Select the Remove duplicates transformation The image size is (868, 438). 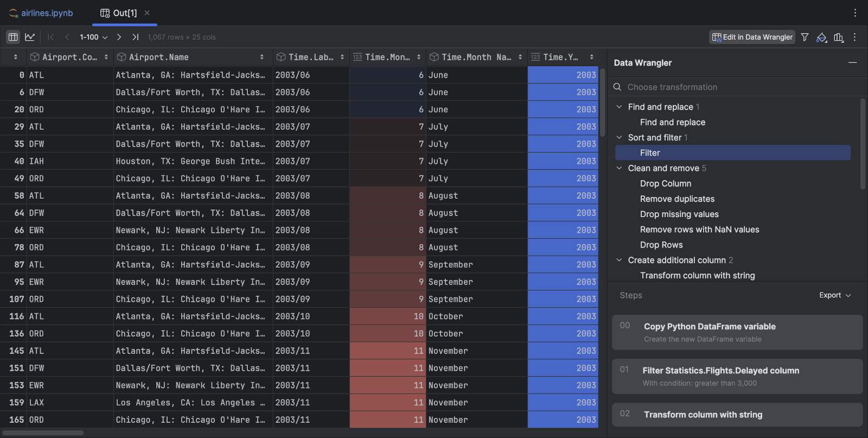[x=677, y=199]
